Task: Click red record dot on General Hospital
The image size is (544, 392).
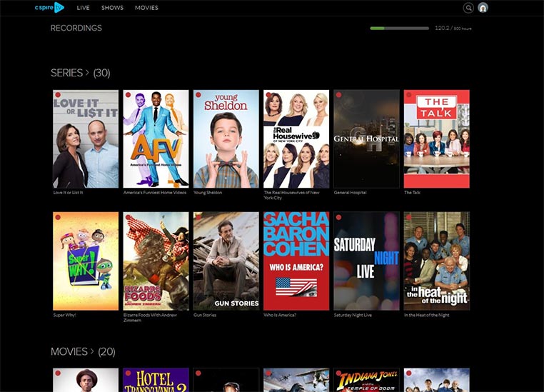Action: (338, 95)
